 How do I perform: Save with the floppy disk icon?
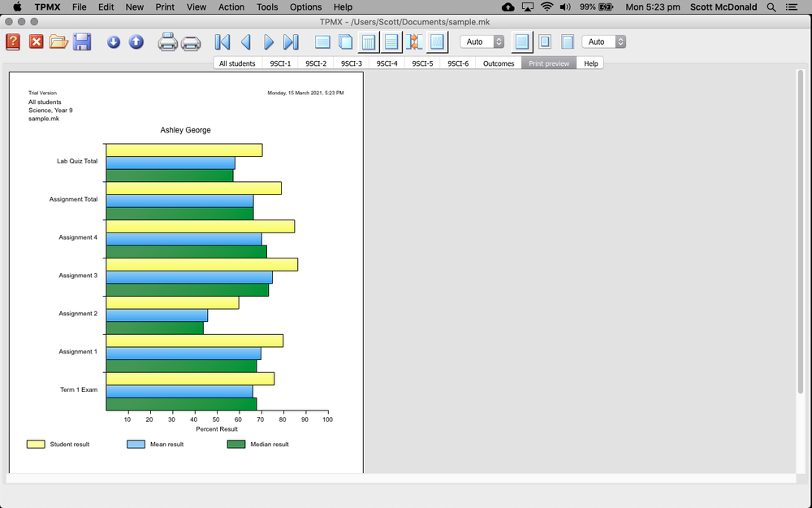pos(82,42)
